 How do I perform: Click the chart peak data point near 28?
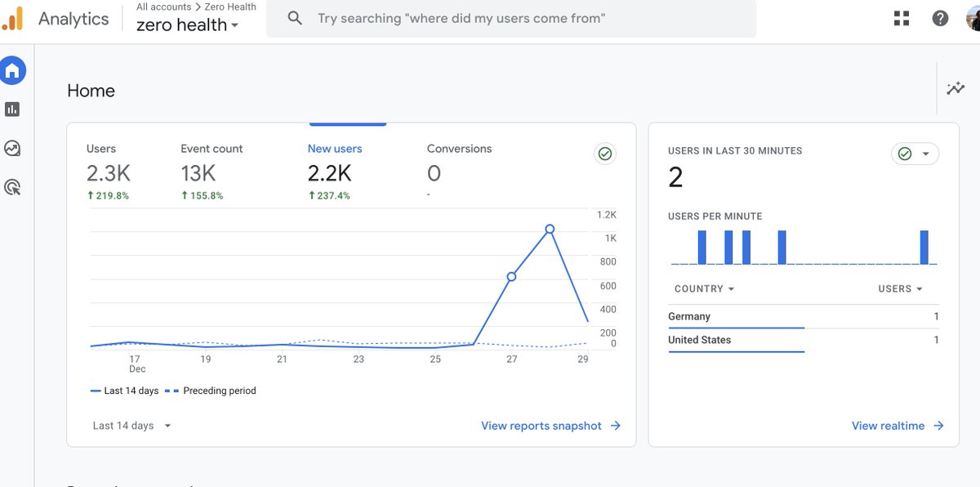[x=550, y=229]
